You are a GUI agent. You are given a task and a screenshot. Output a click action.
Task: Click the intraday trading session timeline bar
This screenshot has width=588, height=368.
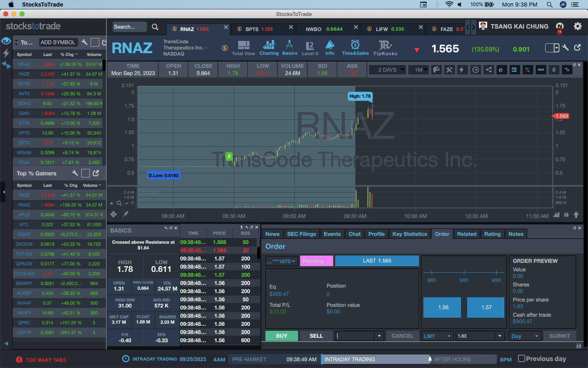point(375,359)
